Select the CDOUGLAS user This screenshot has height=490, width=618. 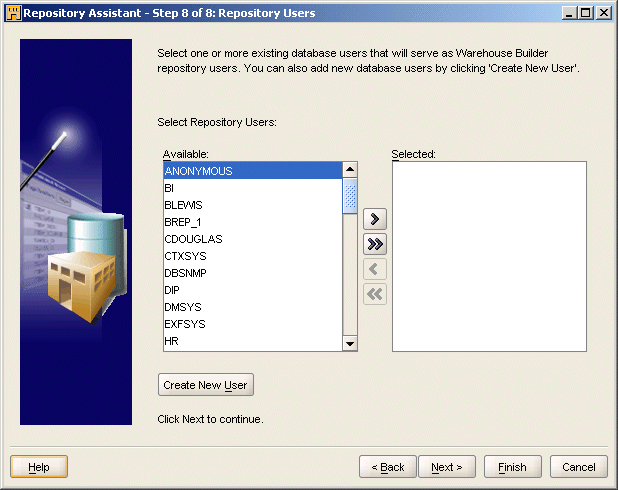253,239
